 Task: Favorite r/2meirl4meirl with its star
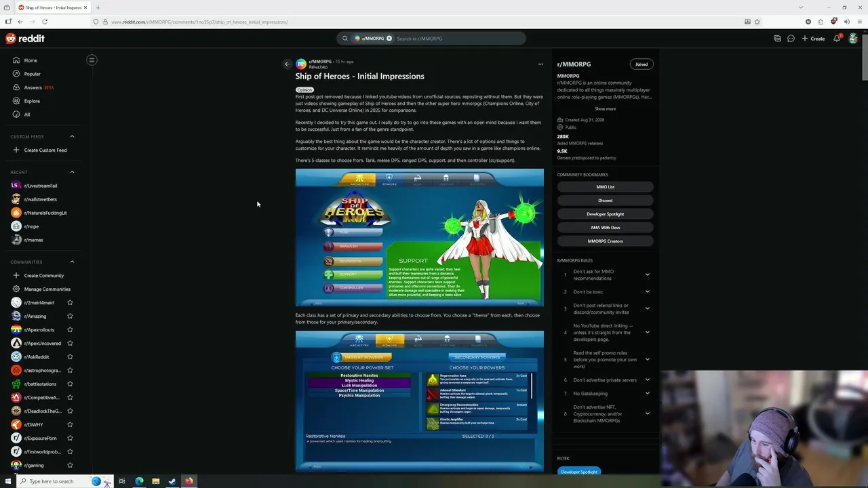70,302
